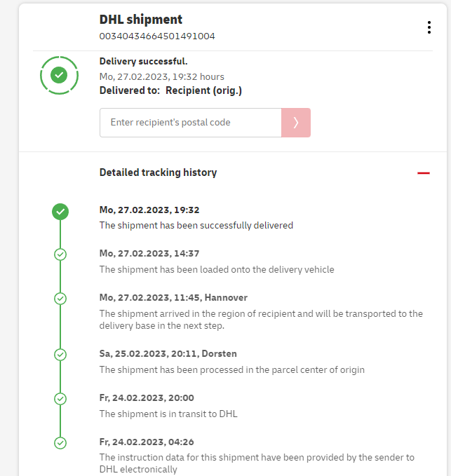Click the Dorsten 20:11 timeline checkmark

(x=60, y=354)
